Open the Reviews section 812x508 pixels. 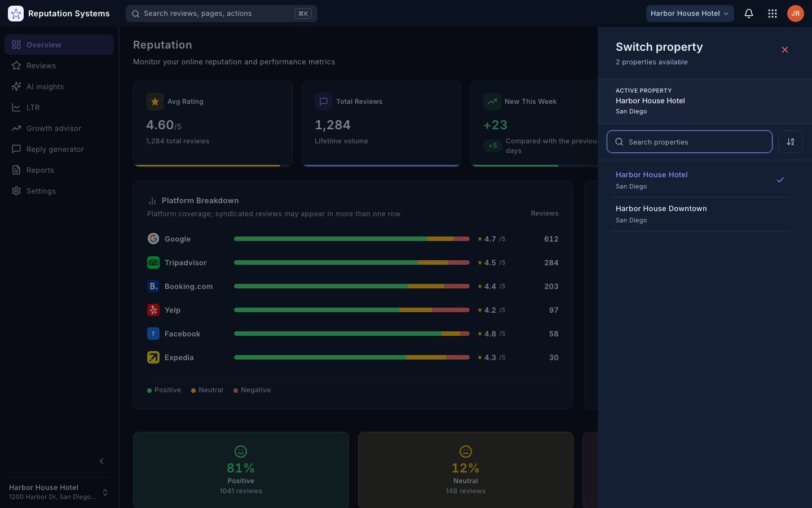[x=59, y=65]
